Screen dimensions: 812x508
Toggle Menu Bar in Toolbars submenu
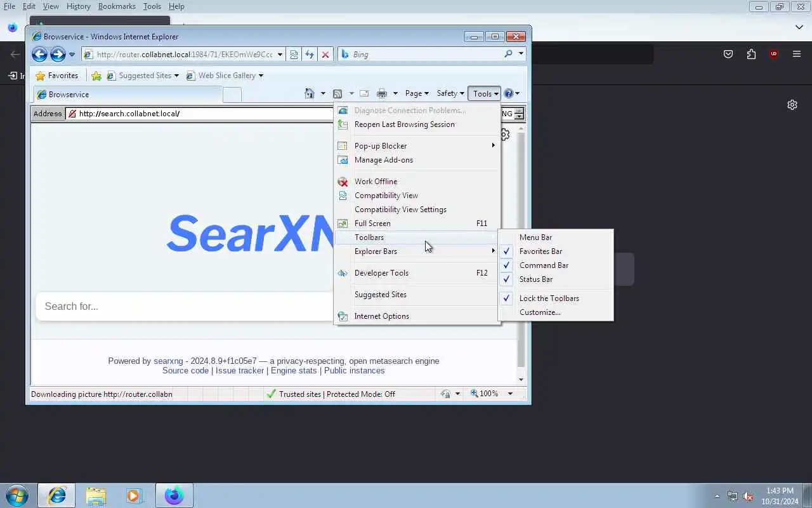[x=556, y=237]
